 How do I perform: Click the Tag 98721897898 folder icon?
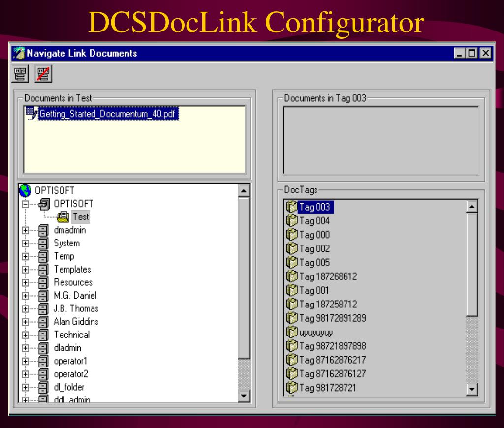coord(292,346)
